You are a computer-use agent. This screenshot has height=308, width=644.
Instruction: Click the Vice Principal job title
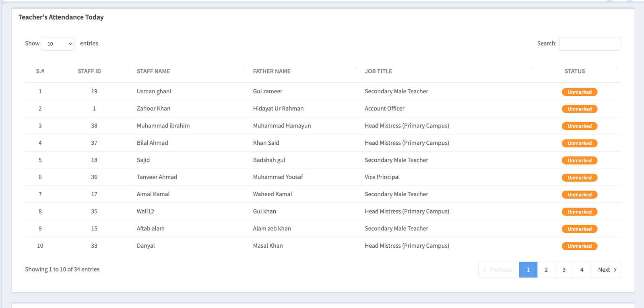382,177
